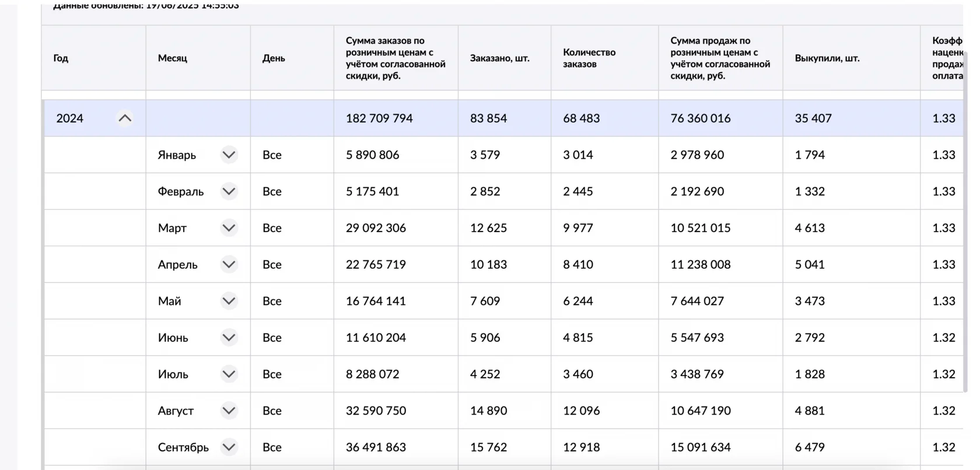This screenshot has height=470, width=980.
Task: Expand the Май month row
Action: tap(229, 301)
